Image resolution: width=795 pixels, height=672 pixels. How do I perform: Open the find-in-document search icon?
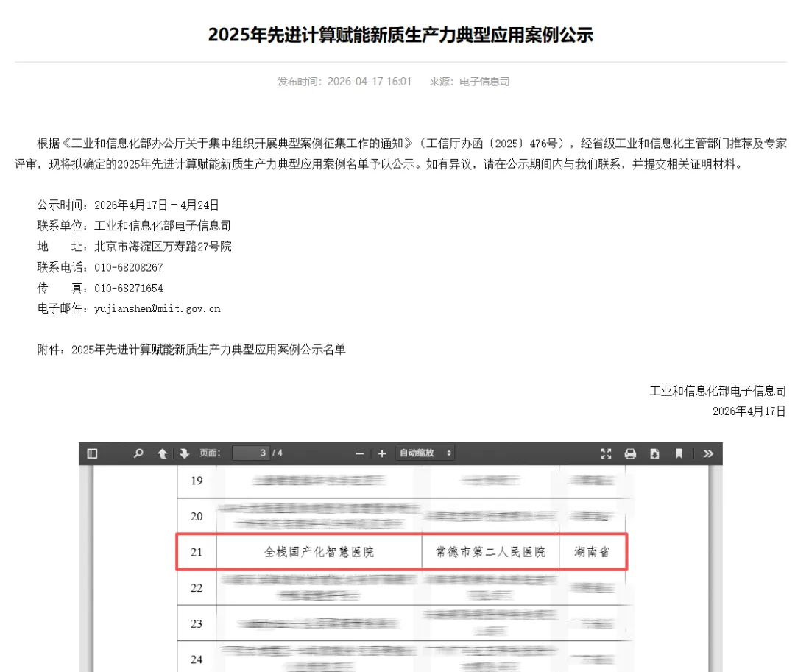pos(138,453)
